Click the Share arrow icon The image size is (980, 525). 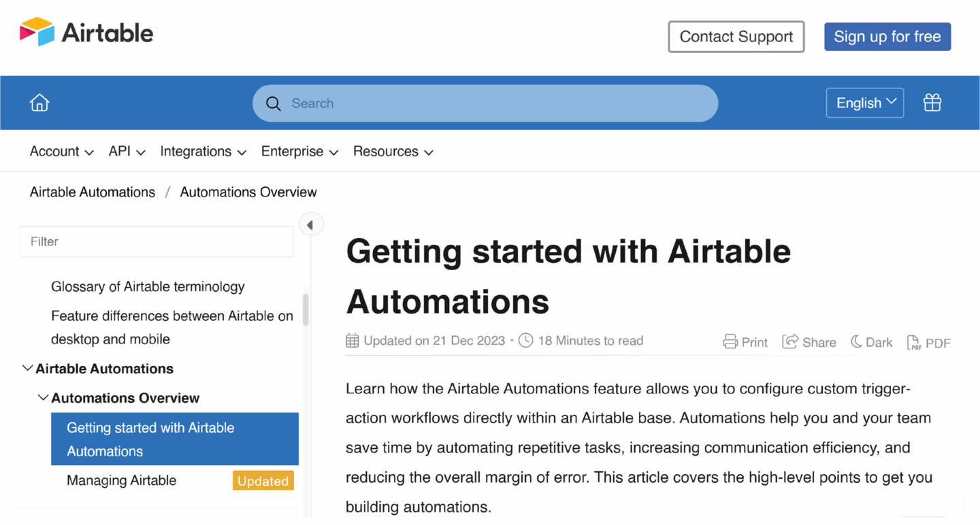(789, 341)
